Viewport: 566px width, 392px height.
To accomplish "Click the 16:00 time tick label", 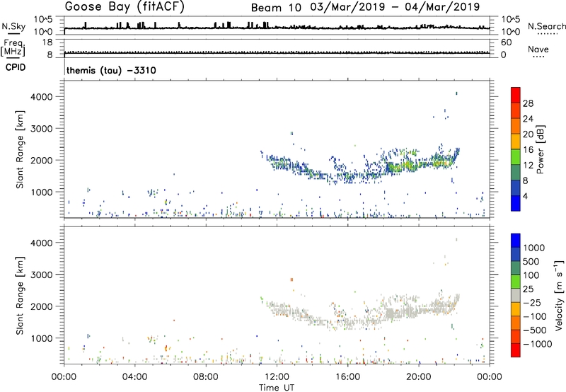I will (x=347, y=377).
